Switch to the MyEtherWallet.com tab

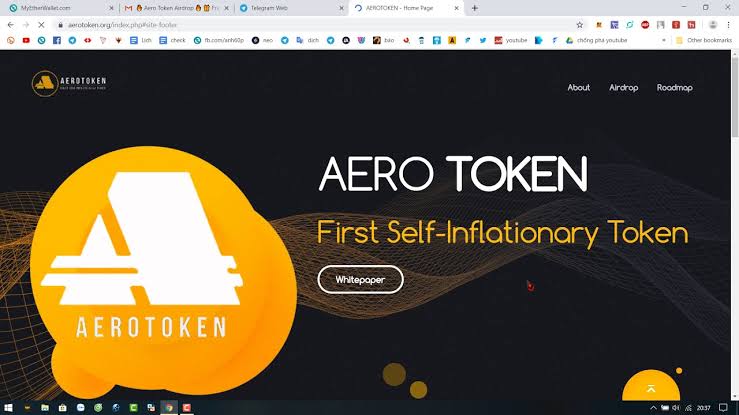point(62,8)
